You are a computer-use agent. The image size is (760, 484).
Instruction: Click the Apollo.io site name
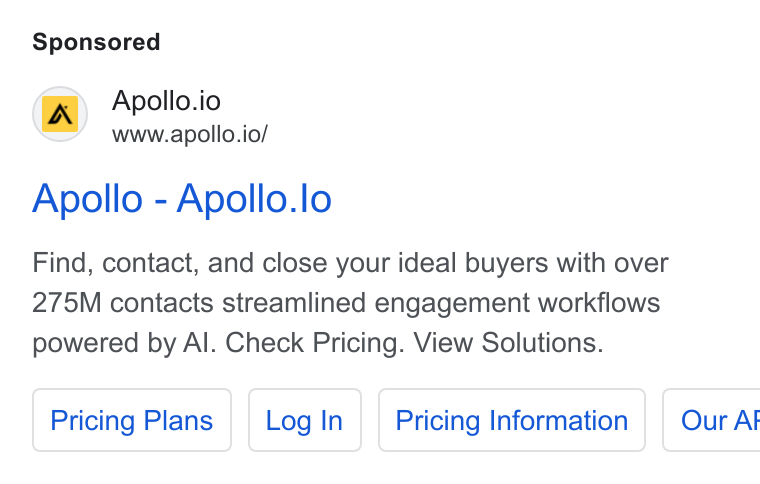166,101
